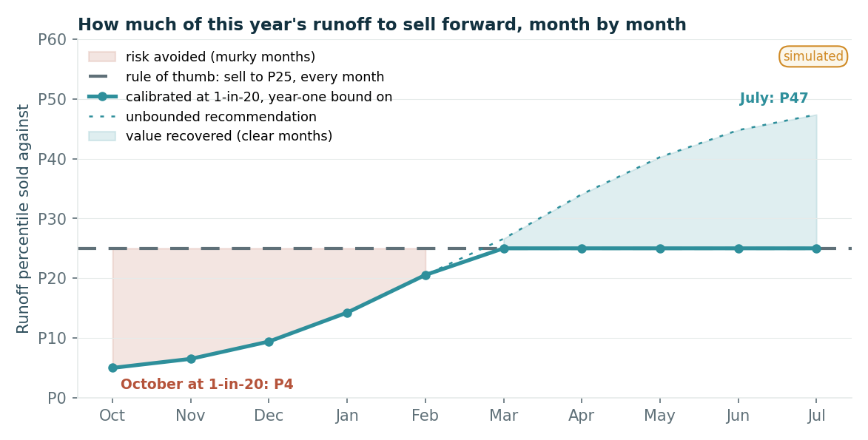
Task: Click the P50 y-axis tick label
Action: point(52,100)
